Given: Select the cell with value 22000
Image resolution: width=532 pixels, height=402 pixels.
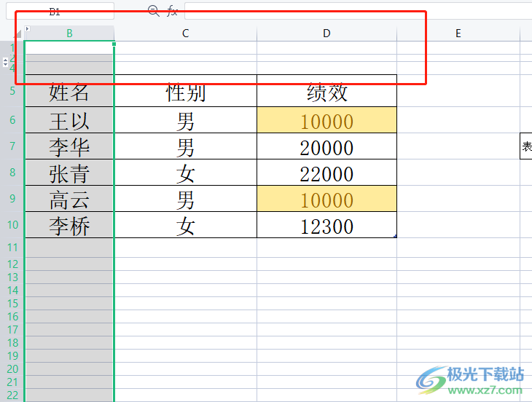Looking at the screenshot, I should [326, 172].
